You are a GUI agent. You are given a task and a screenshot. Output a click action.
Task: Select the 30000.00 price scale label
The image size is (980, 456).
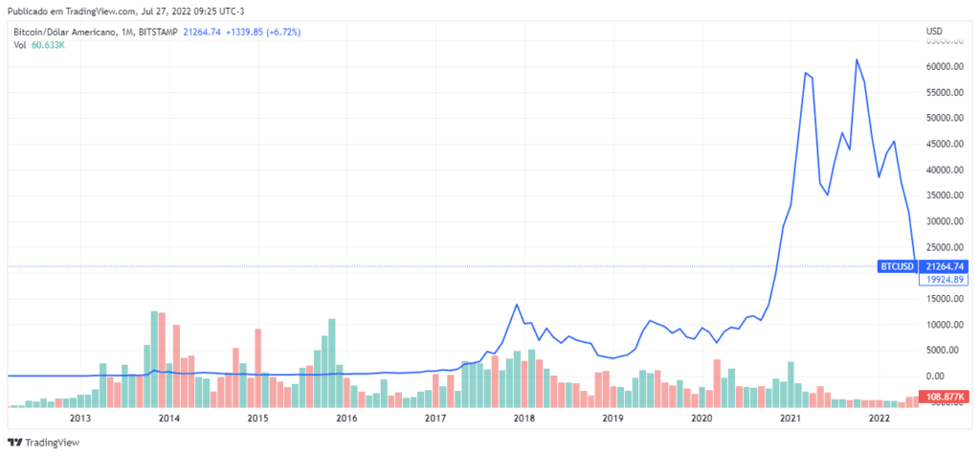tap(942, 221)
